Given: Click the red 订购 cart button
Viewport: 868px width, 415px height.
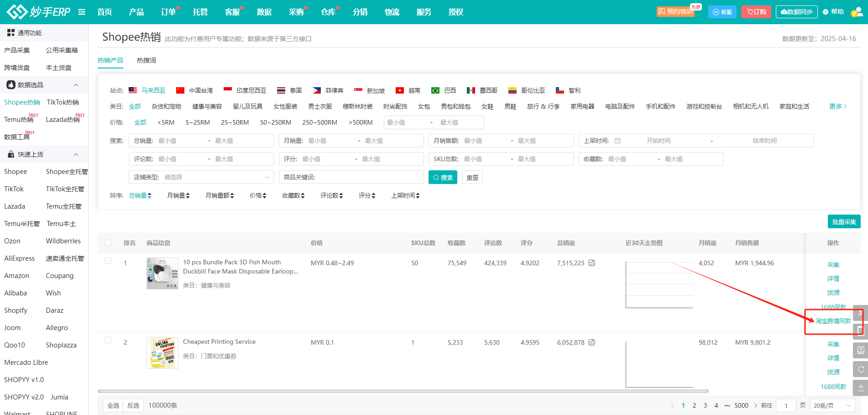Looking at the screenshot, I should 756,12.
